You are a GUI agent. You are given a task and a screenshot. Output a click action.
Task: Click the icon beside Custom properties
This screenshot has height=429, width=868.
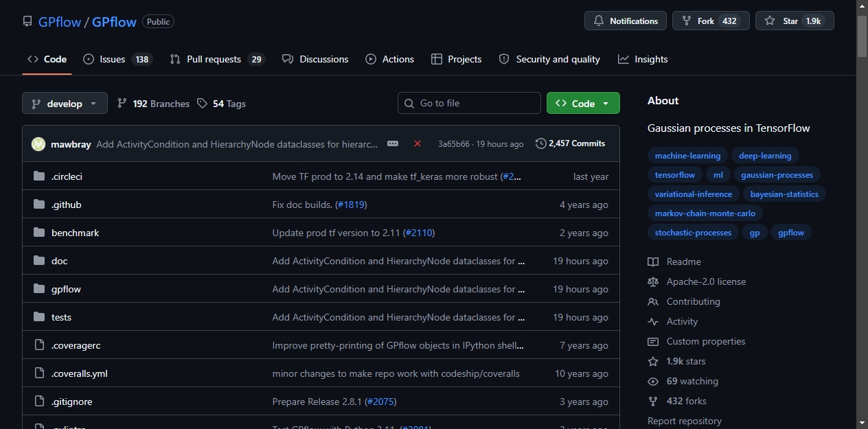click(x=653, y=341)
